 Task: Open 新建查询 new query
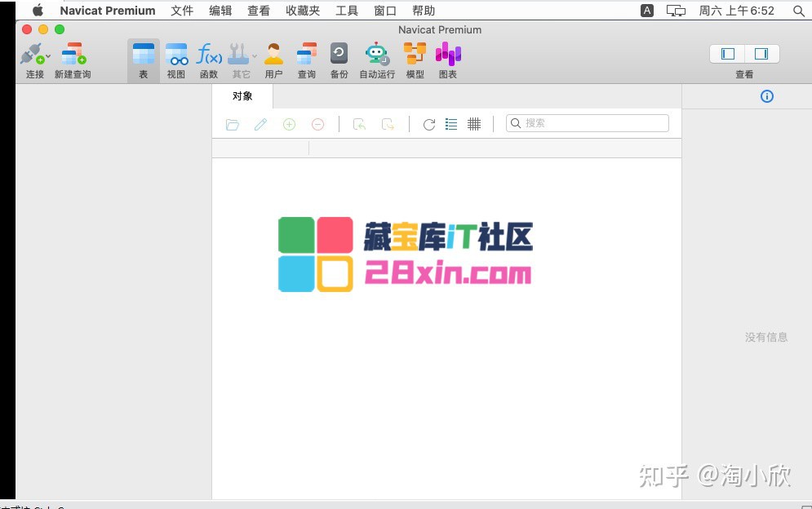73,54
